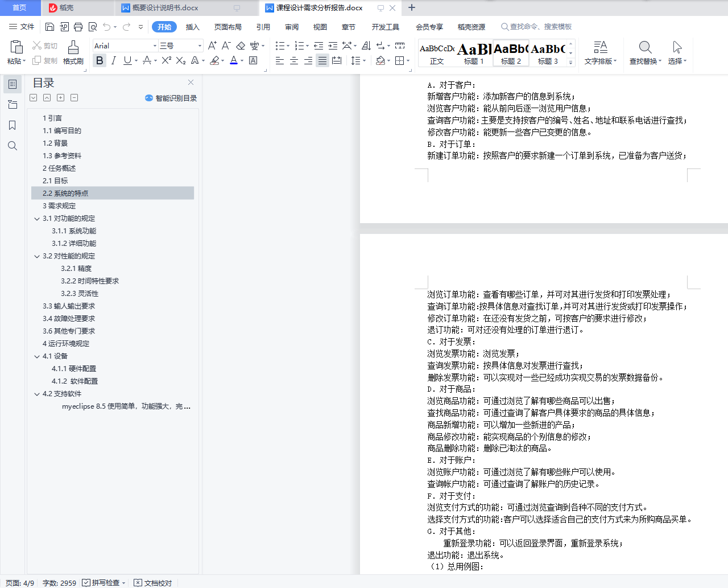
Task: Open chapter navigation icon in sidebar
Action: pos(13,105)
